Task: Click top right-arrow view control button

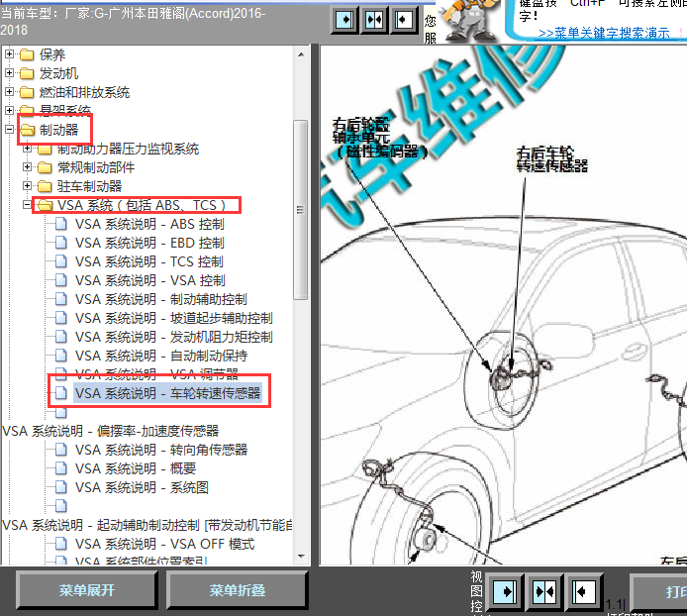Action: (x=344, y=20)
